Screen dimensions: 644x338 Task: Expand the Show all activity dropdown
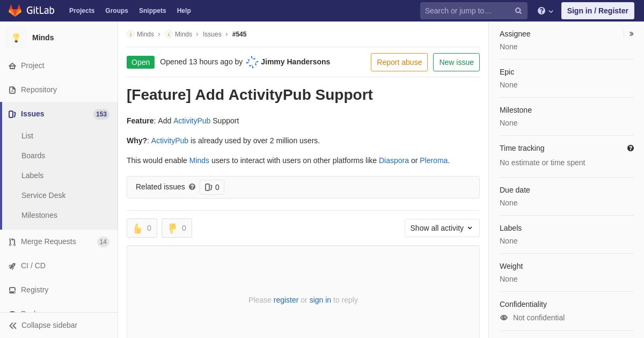click(x=442, y=228)
